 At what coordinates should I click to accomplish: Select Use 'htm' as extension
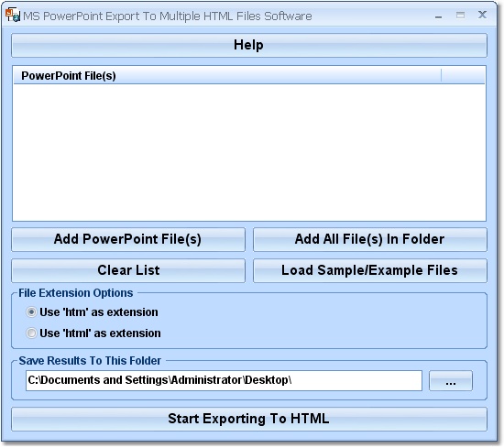coord(93,312)
